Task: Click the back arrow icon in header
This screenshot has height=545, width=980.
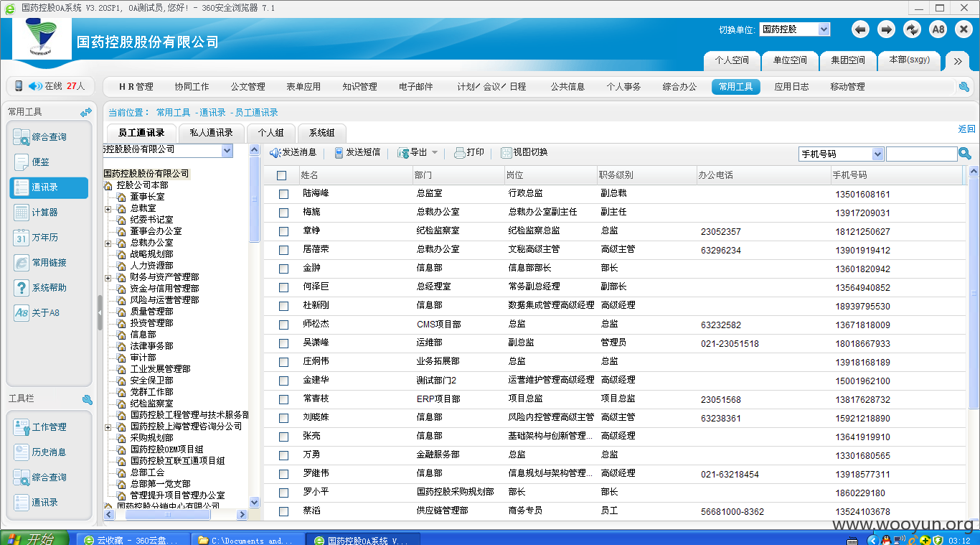Action: (861, 29)
